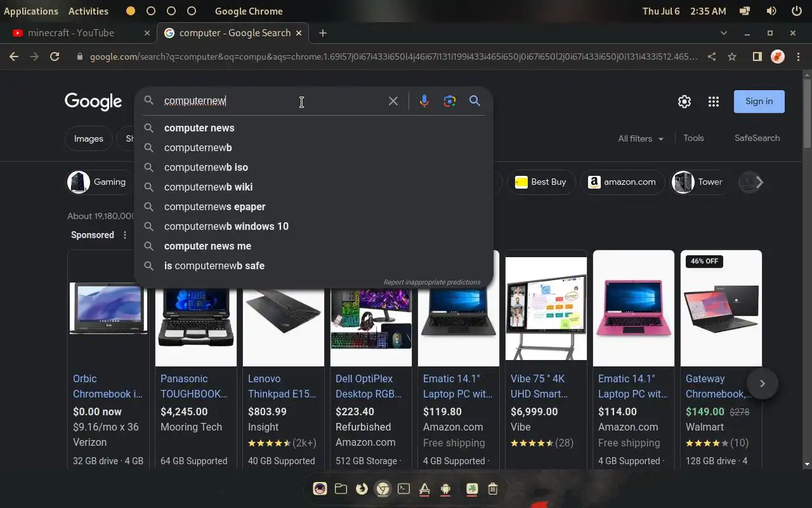Image resolution: width=812 pixels, height=508 pixels.
Task: Open Google quick settings gear
Action: 684,102
